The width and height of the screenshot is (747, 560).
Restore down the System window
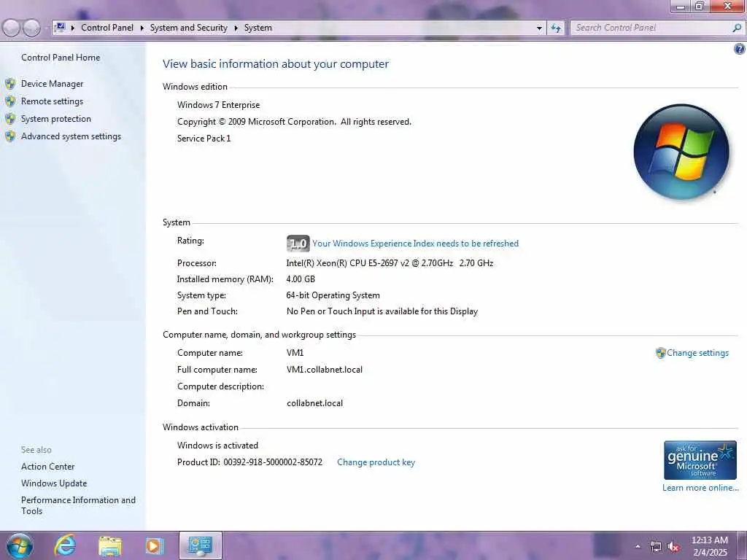(700, 6)
